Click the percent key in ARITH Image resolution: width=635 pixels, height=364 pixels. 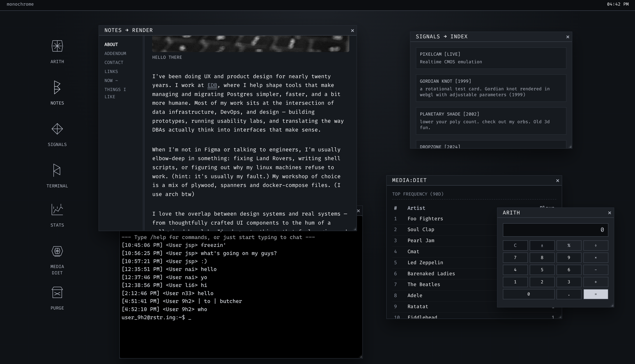569,246
